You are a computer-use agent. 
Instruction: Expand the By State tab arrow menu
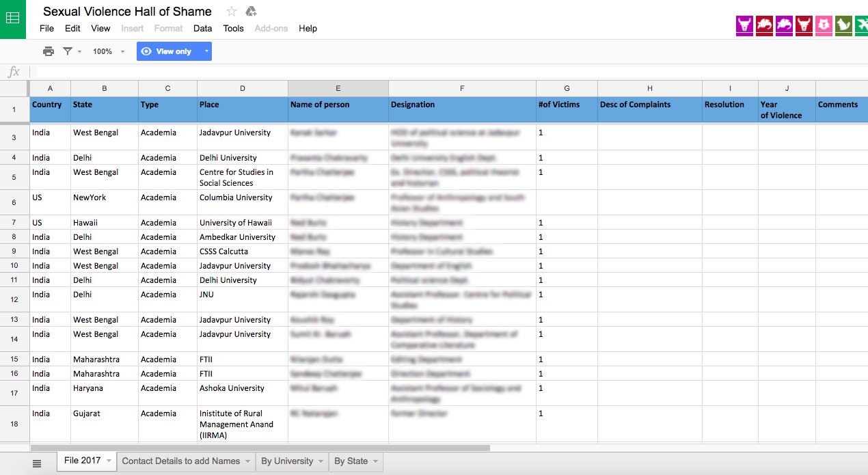[x=375, y=461]
